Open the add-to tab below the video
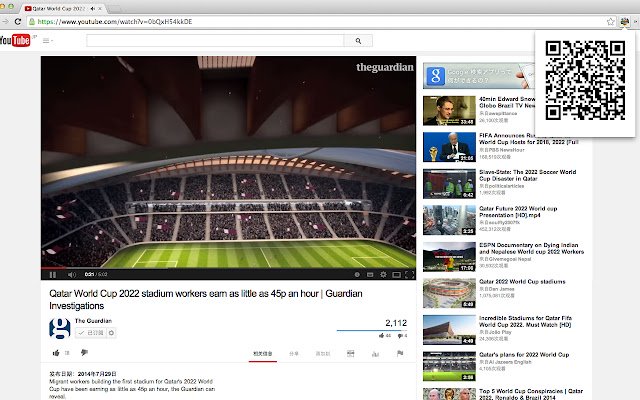This screenshot has width=640, height=400. tap(323, 354)
